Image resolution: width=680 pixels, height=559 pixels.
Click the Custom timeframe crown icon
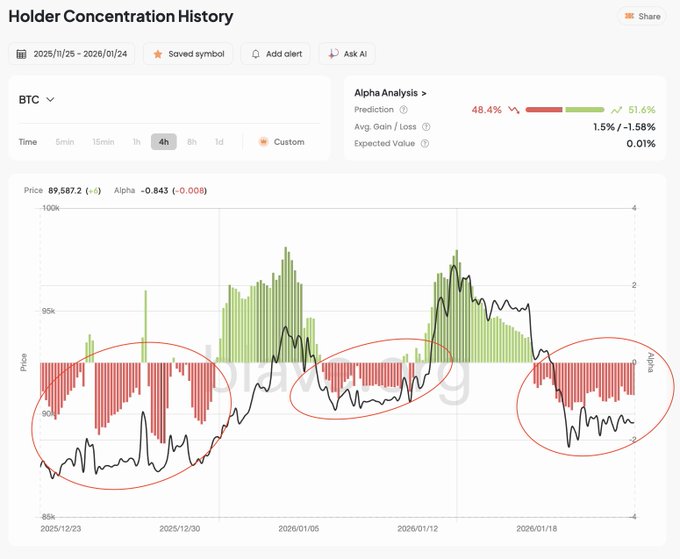point(264,142)
